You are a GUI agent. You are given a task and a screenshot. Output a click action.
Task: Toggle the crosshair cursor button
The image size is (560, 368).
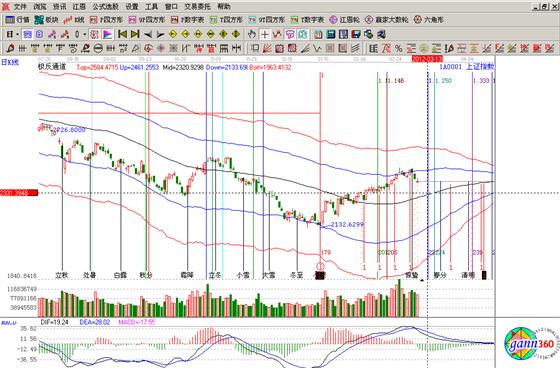pos(265,34)
